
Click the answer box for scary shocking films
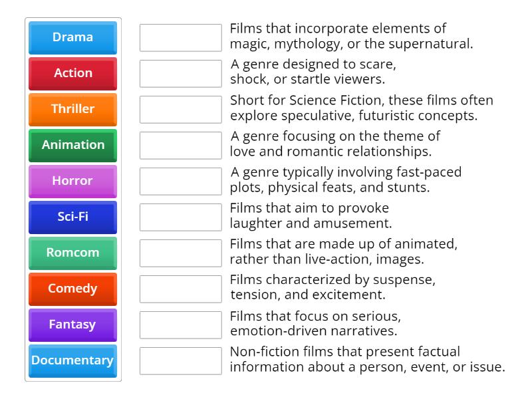point(180,73)
